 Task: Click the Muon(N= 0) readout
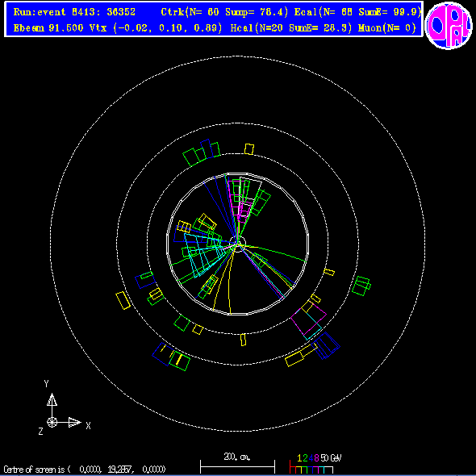tap(387, 28)
